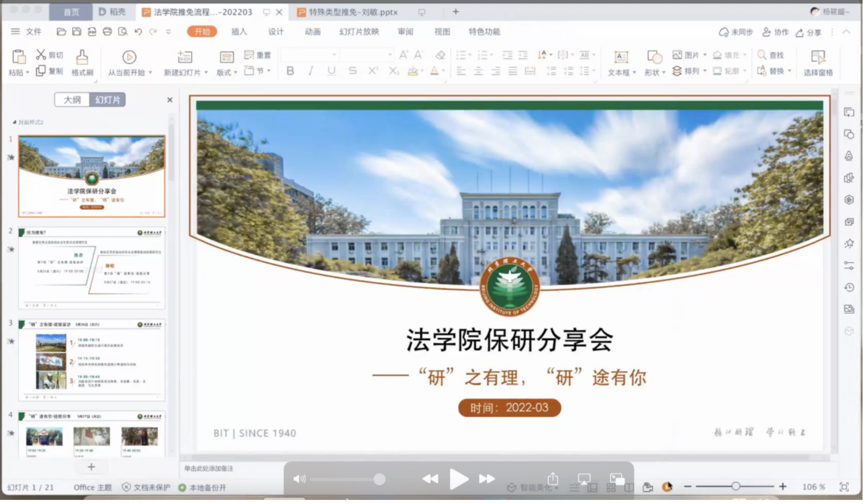Switch panel to Outline (大纲) view
The width and height of the screenshot is (863, 504).
[72, 99]
